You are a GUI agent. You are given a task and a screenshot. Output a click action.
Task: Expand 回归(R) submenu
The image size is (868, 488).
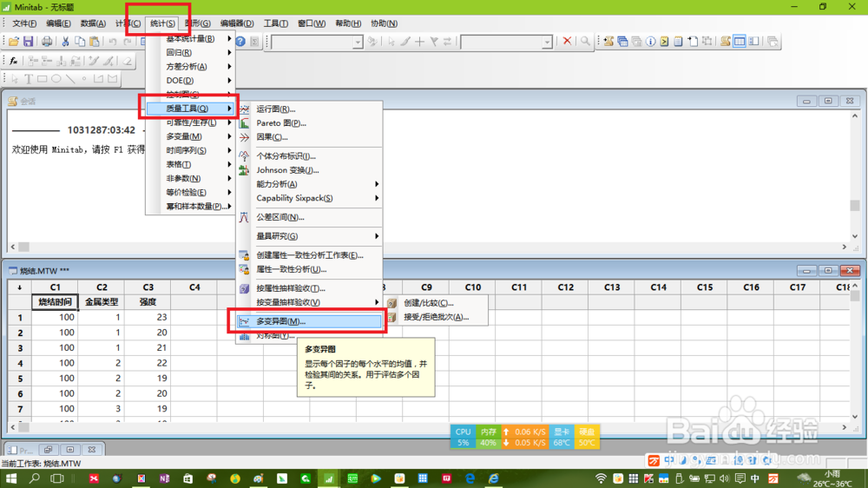(191, 53)
